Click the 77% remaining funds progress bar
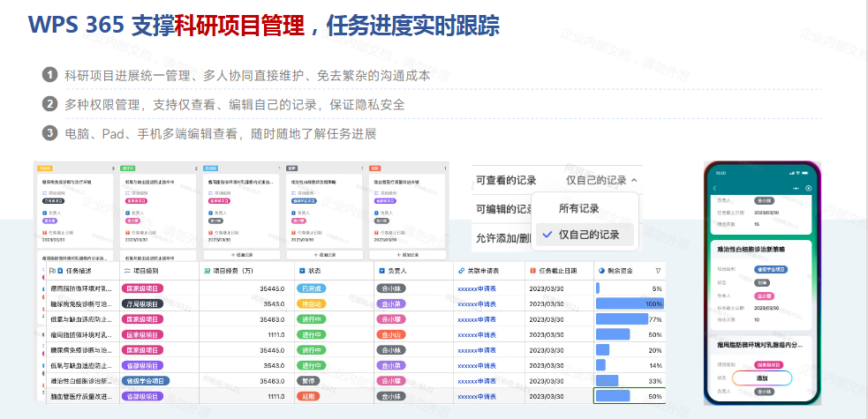Image resolution: width=868 pixels, height=419 pixels. 622,319
